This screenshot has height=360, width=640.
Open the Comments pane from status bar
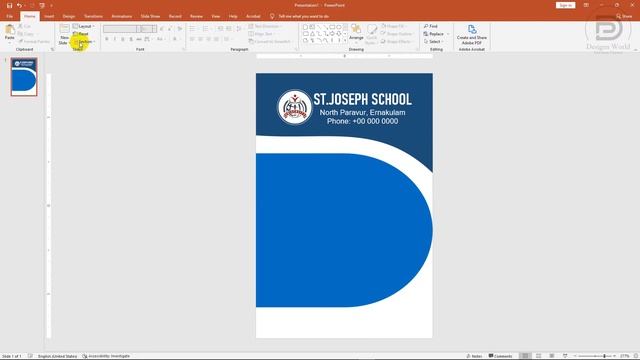pyautogui.click(x=500, y=356)
